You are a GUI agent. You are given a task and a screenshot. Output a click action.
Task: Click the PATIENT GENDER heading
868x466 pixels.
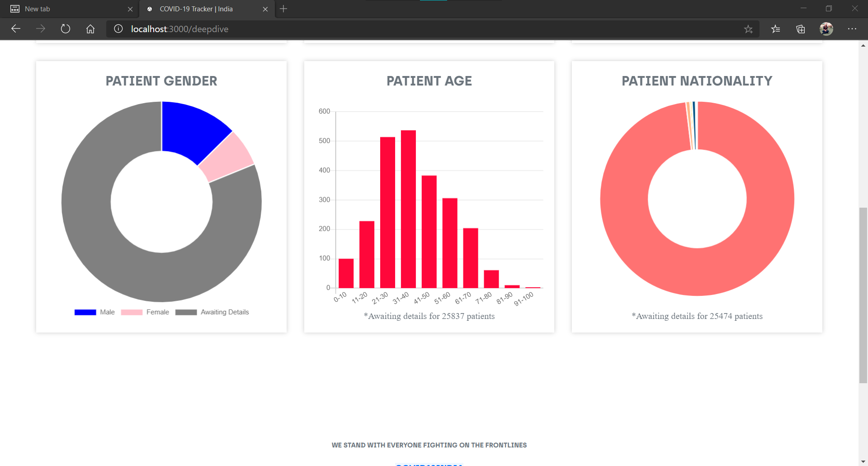coord(161,81)
